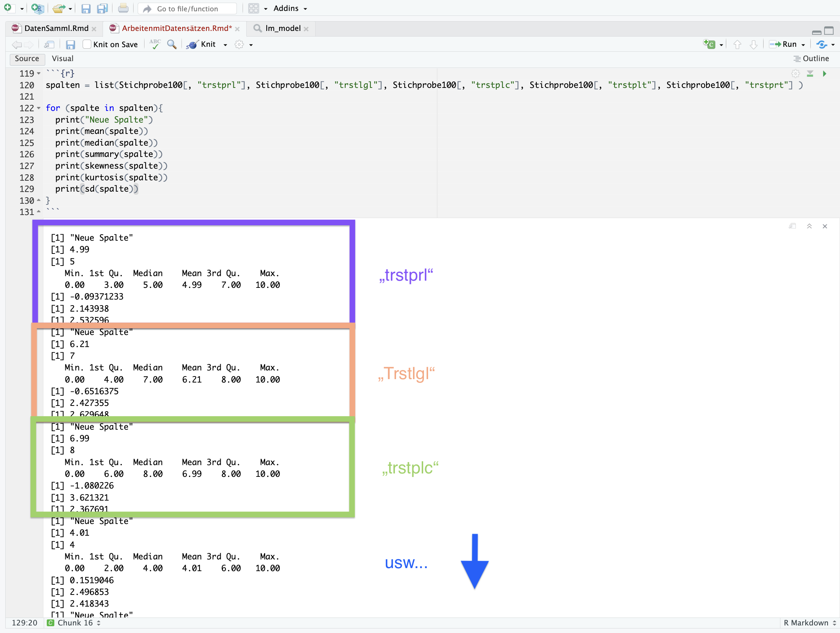Screen dimensions: 840x633
Task: Click the cursor position 129:20 indicator
Action: tap(24, 623)
